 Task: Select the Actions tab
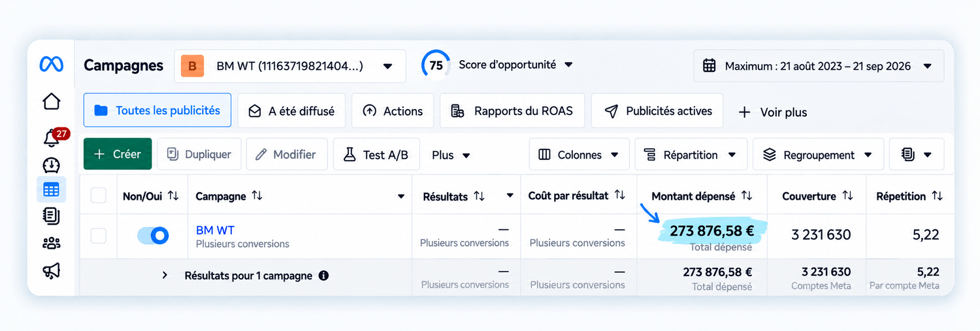(x=393, y=111)
